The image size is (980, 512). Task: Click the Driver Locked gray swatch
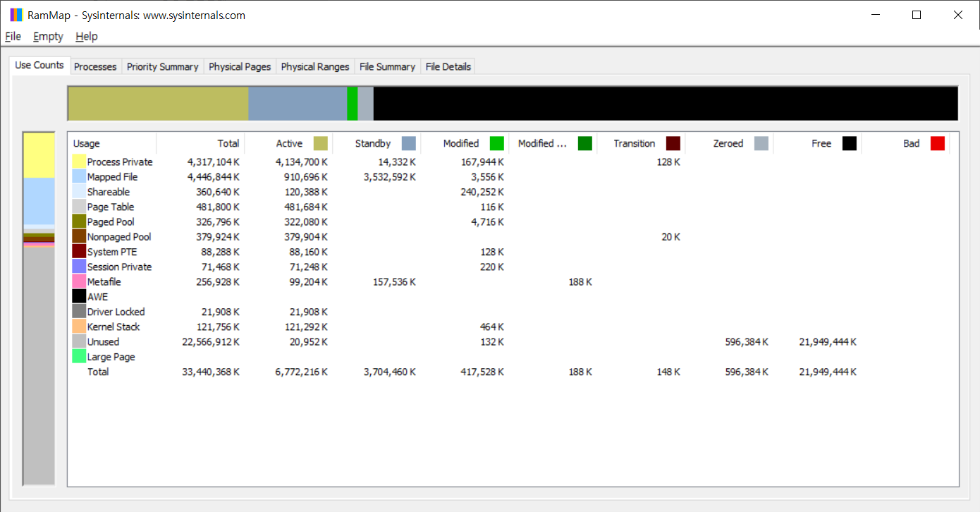click(x=79, y=311)
